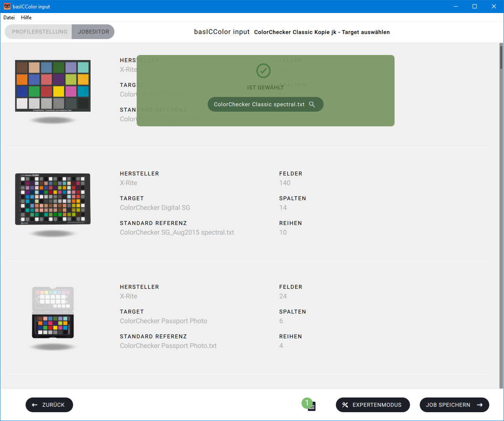Click the tools icon in Expertenmodus button
Image resolution: width=504 pixels, height=421 pixels.
(x=345, y=405)
